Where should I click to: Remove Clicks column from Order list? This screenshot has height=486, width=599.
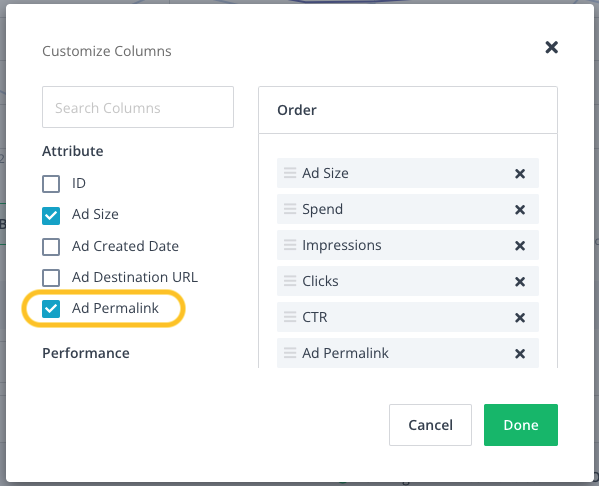pyautogui.click(x=520, y=282)
